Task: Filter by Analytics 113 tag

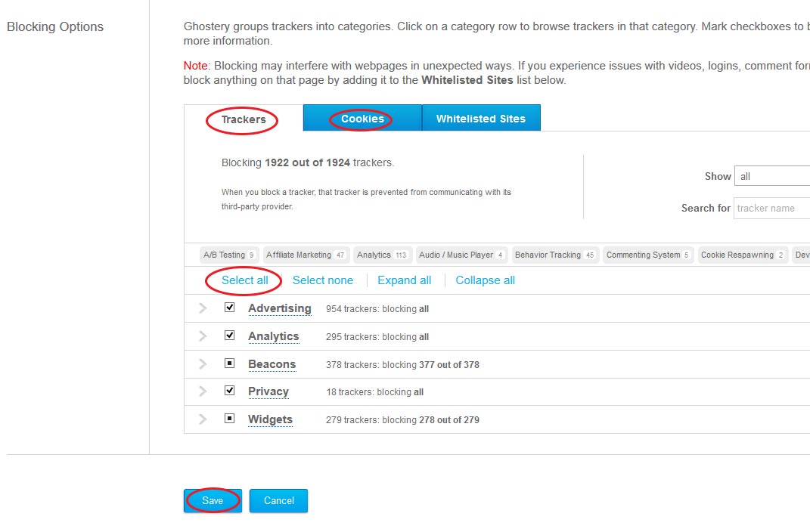Action: (382, 255)
